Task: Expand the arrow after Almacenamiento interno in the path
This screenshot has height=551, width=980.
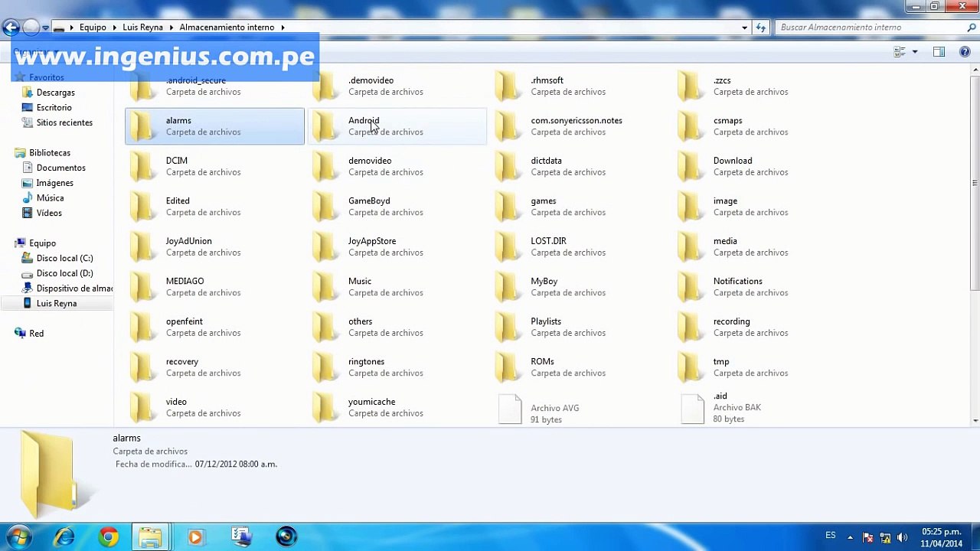Action: pyautogui.click(x=283, y=28)
